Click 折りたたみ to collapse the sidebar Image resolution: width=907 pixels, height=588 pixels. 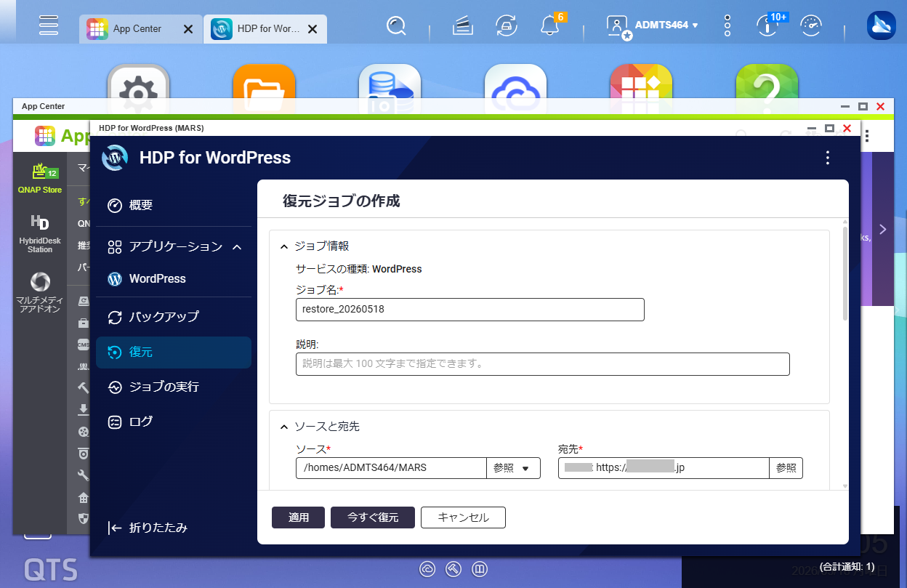pos(148,528)
